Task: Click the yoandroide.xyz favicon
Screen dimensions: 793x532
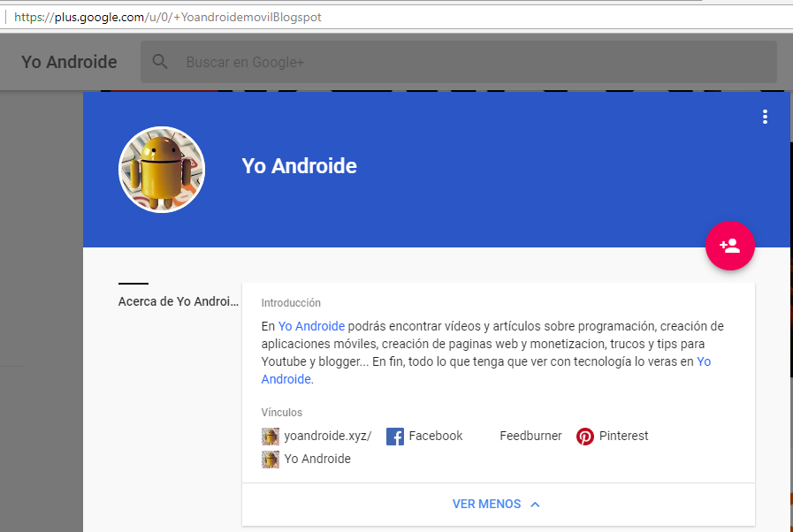Action: [x=270, y=436]
